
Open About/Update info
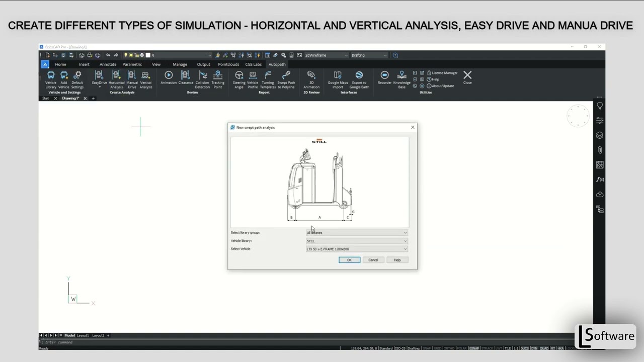click(440, 86)
